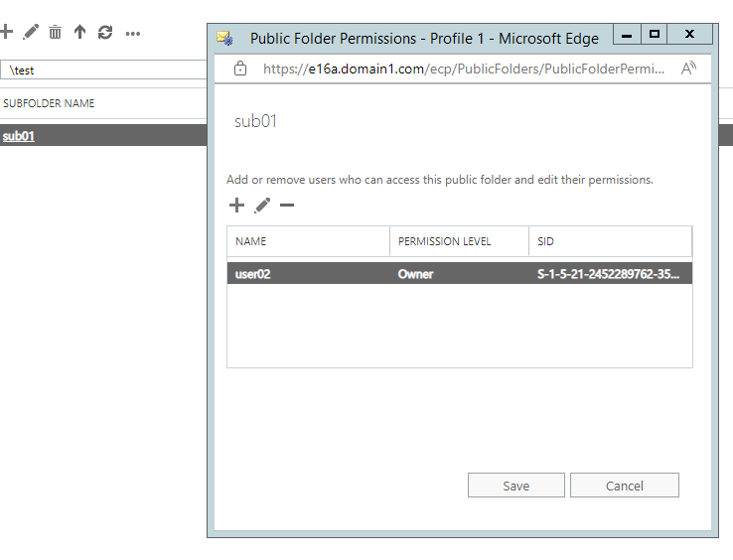Click the SID column header
The height and width of the screenshot is (560, 733).
click(611, 241)
